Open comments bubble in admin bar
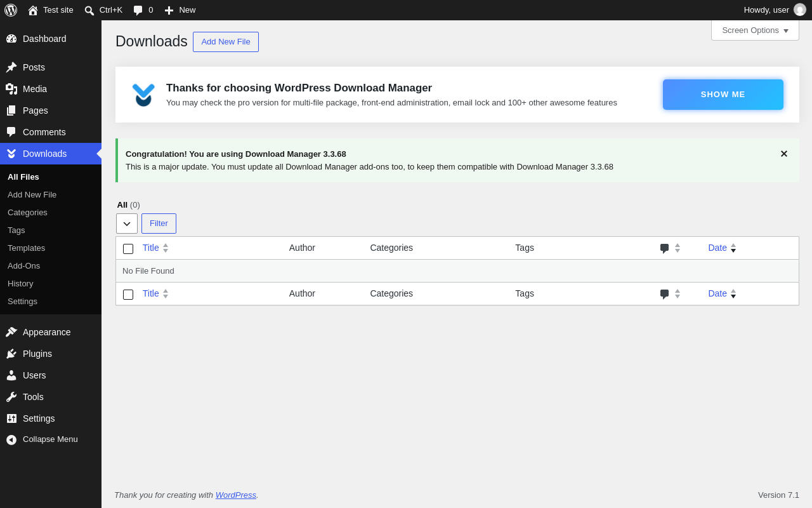Viewport: 812px width, 508px height. (x=138, y=10)
